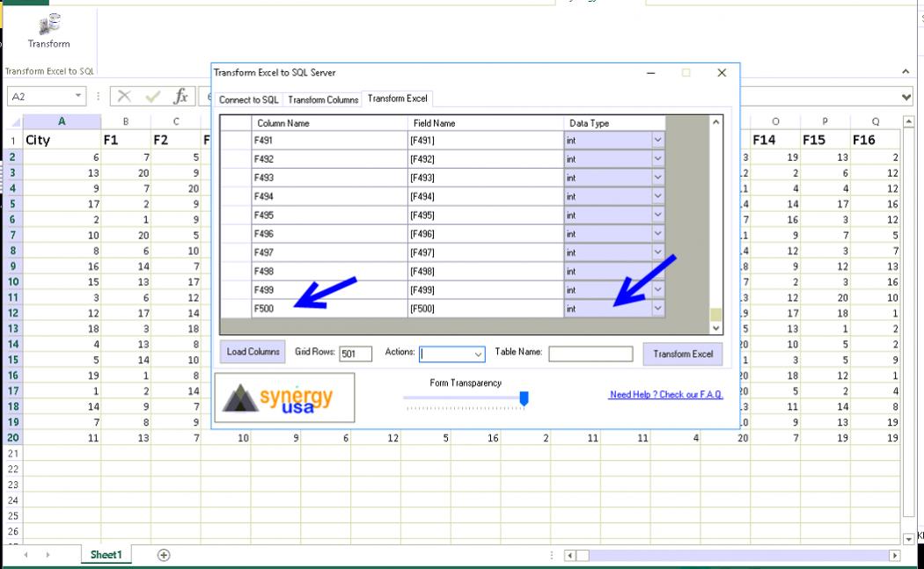Select row 20 header
924x569 pixels.
coord(12,438)
